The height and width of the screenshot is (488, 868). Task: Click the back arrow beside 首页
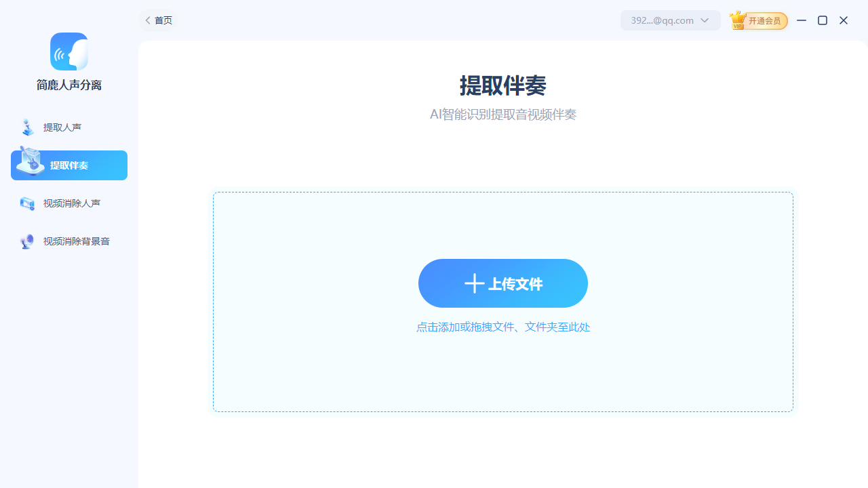click(147, 20)
